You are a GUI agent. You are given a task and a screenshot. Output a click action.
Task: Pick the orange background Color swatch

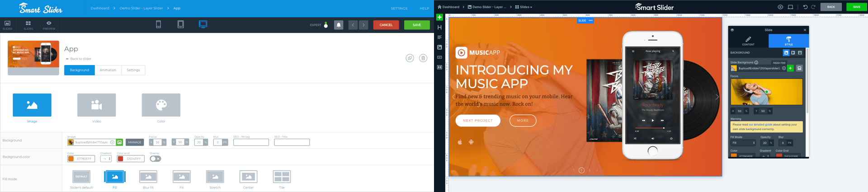point(71,159)
